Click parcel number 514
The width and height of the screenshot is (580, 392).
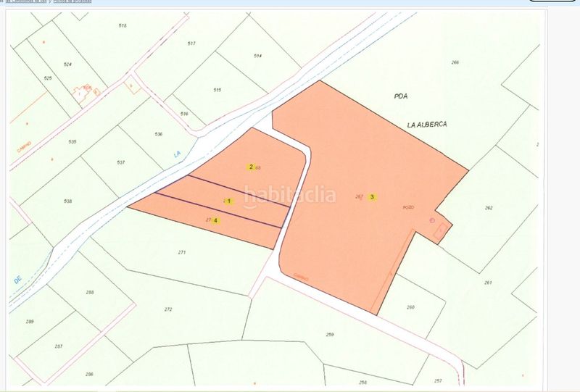(x=258, y=56)
